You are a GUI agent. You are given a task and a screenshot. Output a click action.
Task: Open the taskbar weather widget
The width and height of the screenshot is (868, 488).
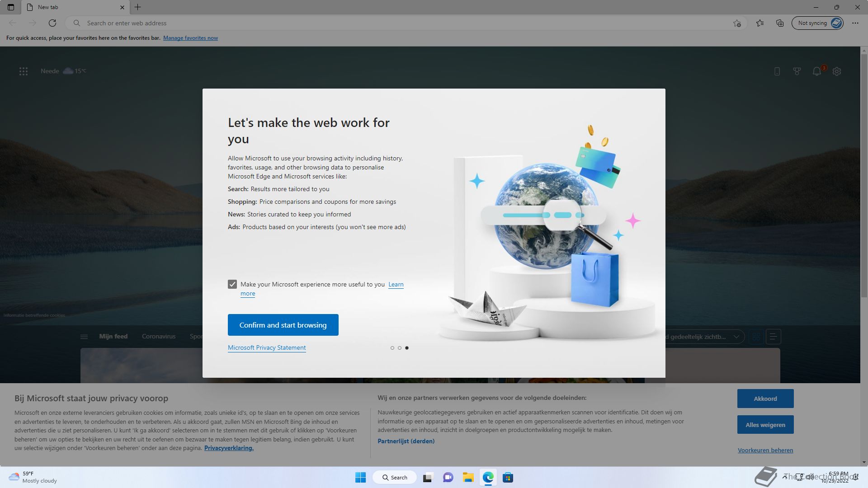coord(33,477)
